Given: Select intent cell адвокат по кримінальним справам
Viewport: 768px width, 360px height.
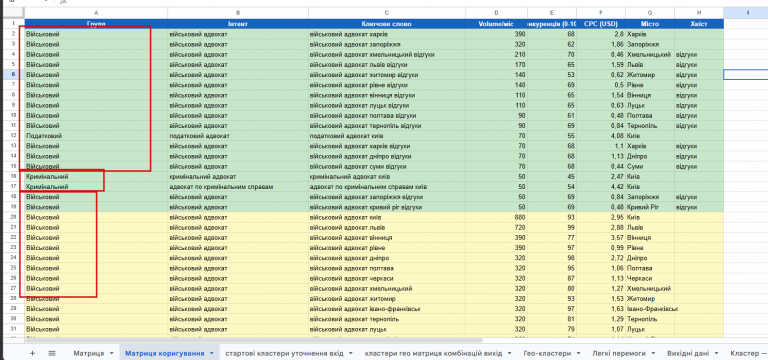Looking at the screenshot, I should [238, 187].
